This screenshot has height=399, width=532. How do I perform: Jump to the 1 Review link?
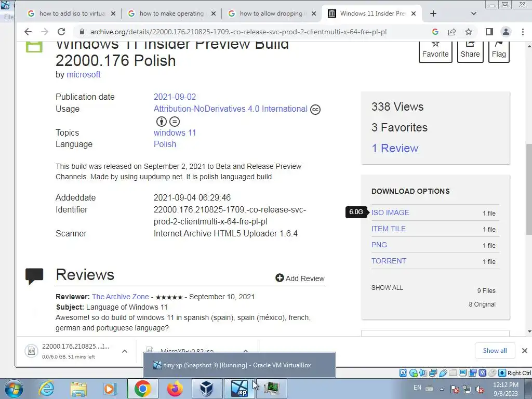coord(395,148)
